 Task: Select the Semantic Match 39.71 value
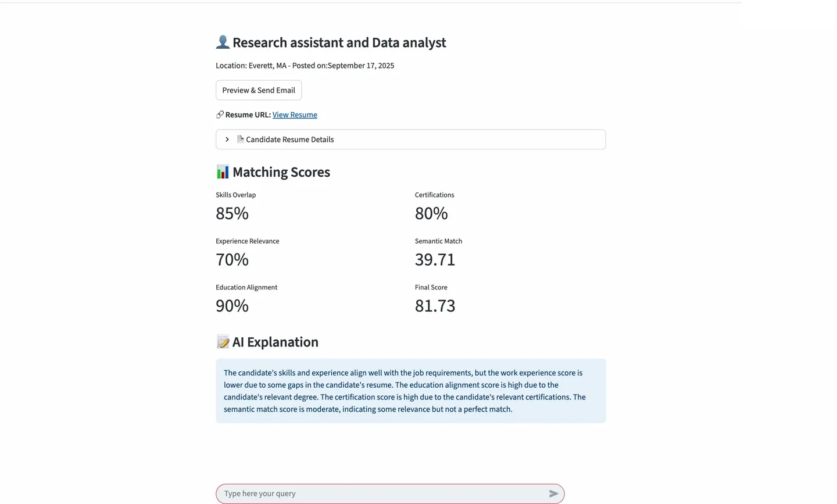pyautogui.click(x=435, y=259)
